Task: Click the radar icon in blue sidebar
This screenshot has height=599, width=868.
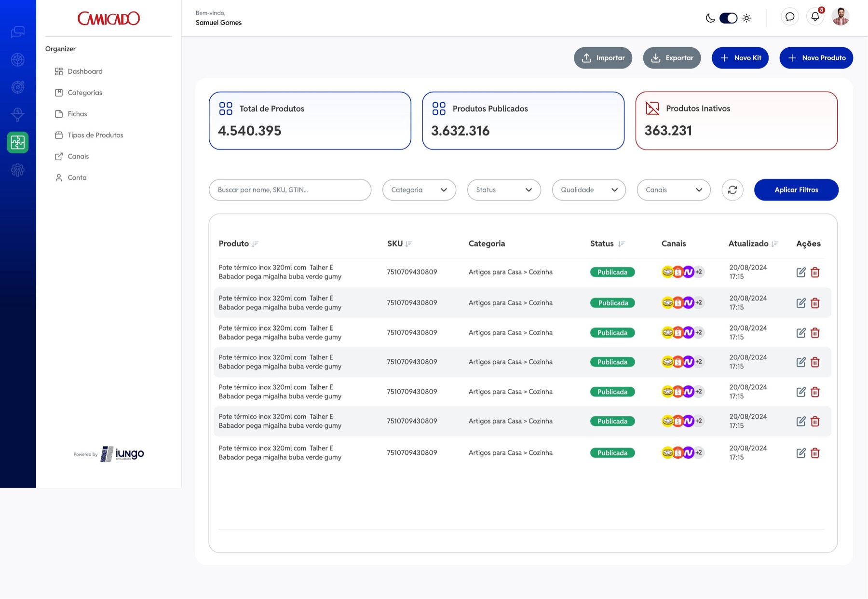Action: click(18, 60)
